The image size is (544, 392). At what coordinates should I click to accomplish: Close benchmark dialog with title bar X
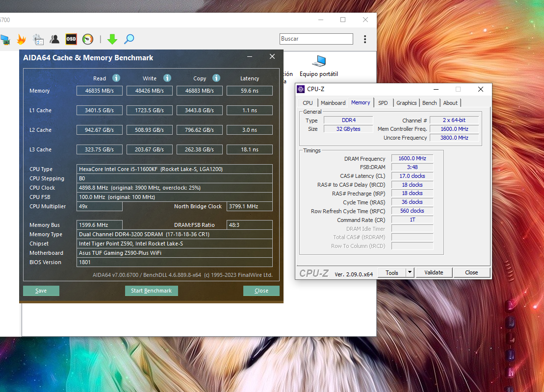click(x=272, y=56)
